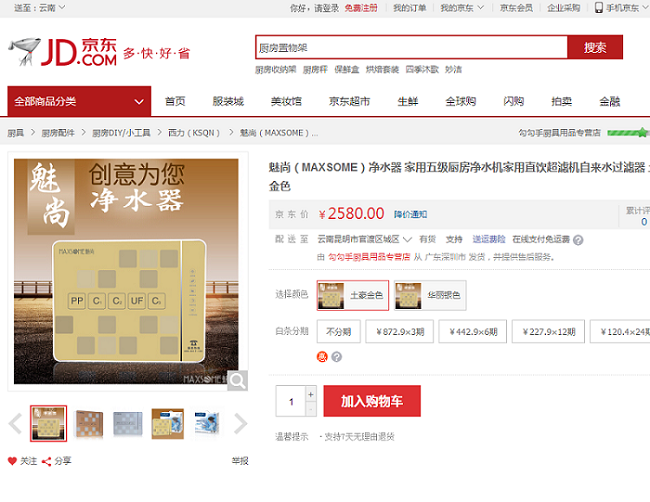
Task: Choose the ¥872.9×3期 installment option
Action: pos(400,331)
